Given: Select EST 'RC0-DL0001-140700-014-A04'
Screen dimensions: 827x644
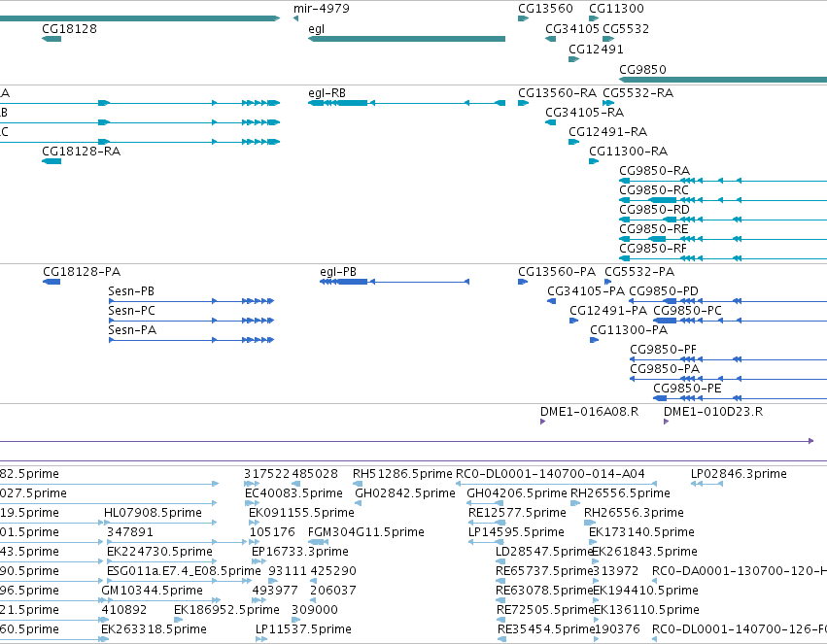Looking at the screenshot, I should coord(550,475).
